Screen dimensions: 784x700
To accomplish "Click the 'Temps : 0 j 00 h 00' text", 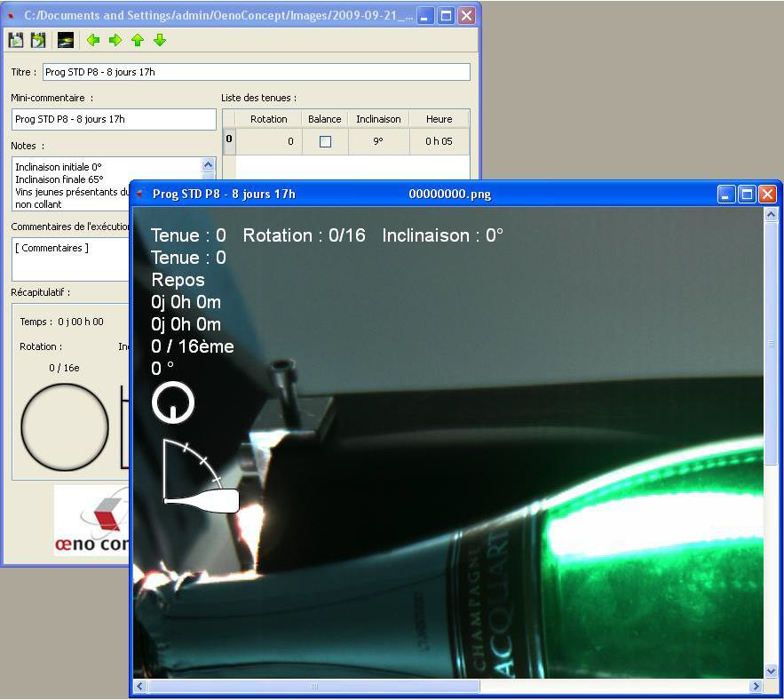I will tap(61, 322).
